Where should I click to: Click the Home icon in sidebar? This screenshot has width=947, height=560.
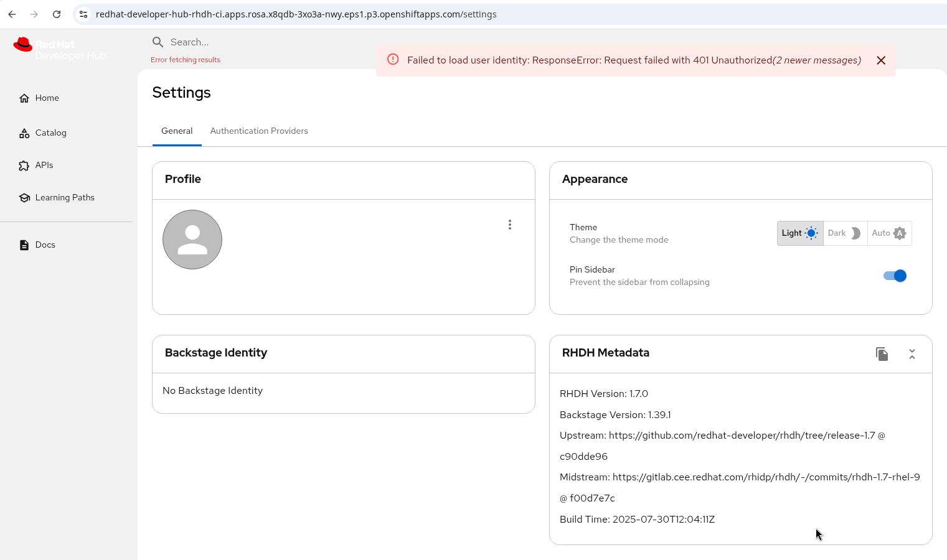[x=24, y=98]
